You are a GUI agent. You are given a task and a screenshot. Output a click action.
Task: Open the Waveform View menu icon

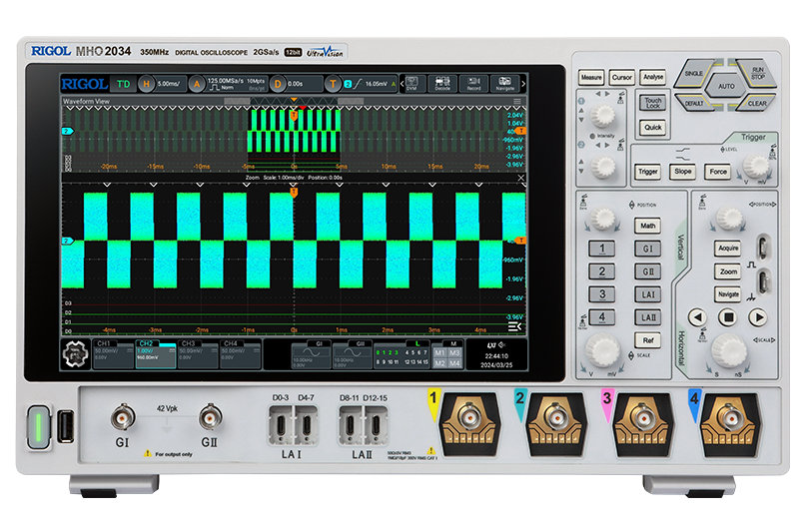516,102
